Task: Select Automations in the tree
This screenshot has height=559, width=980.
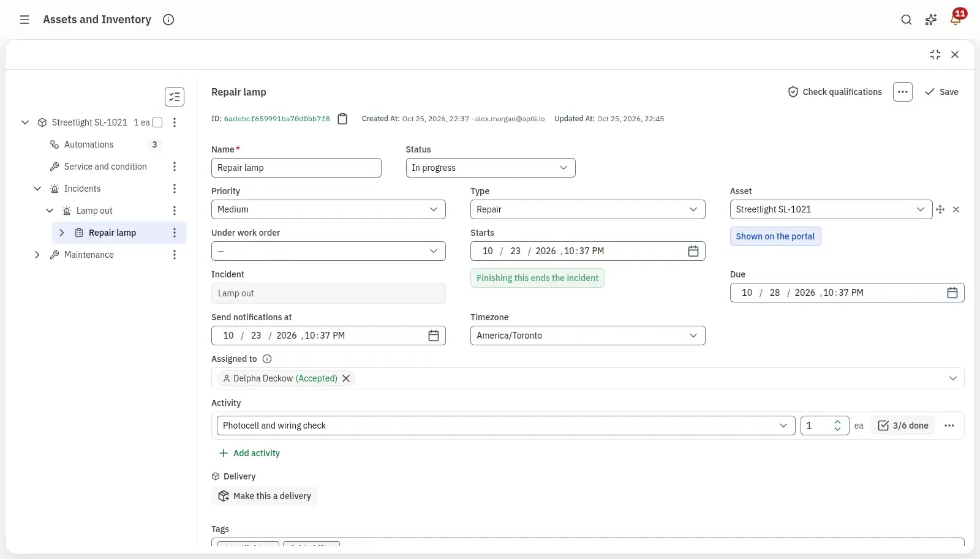Action: point(89,144)
